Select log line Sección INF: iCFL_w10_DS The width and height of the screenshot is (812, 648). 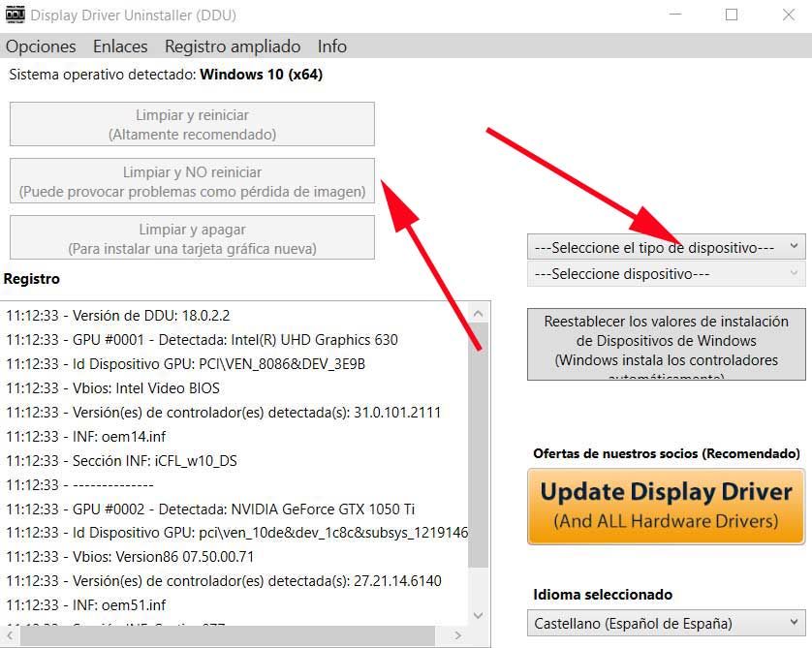pyautogui.click(x=122, y=461)
